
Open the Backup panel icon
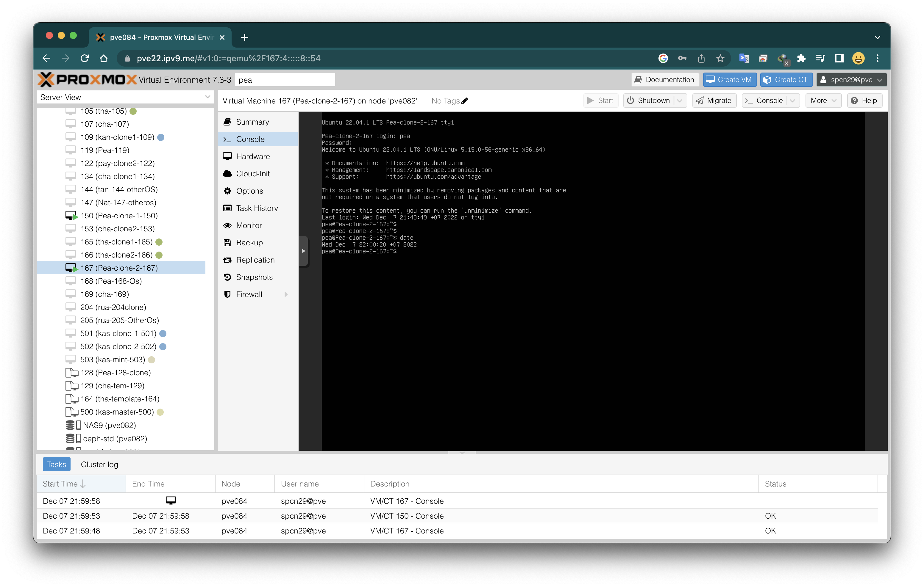227,242
